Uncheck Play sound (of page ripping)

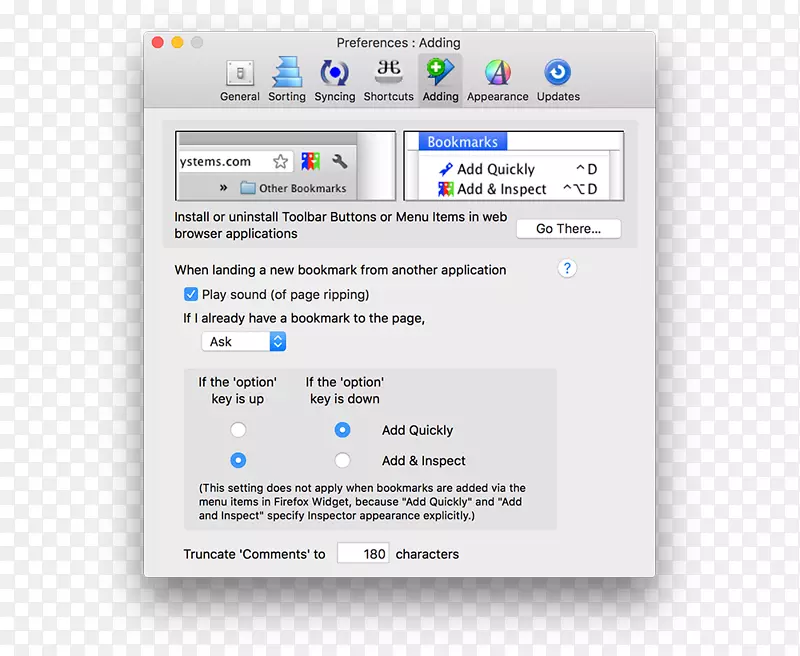pyautogui.click(x=191, y=294)
